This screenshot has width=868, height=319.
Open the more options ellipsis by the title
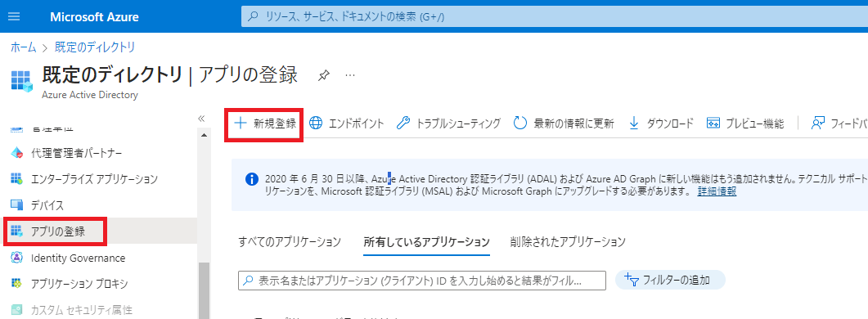point(350,74)
